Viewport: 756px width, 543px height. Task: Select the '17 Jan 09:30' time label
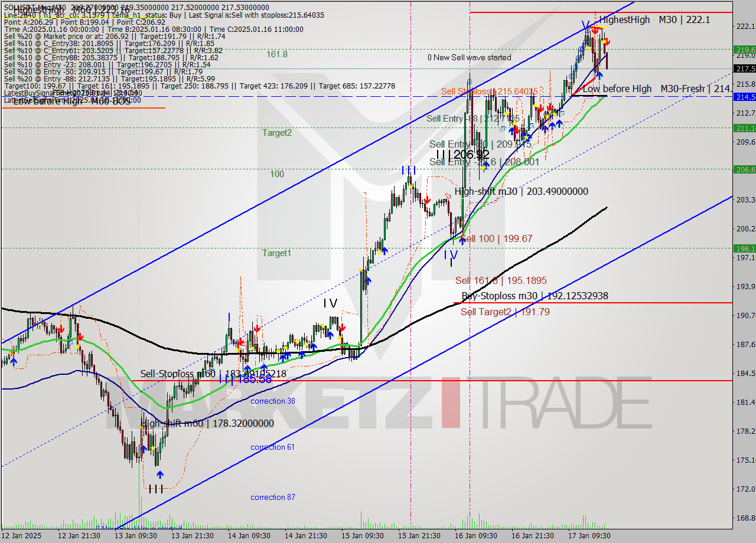click(x=589, y=535)
